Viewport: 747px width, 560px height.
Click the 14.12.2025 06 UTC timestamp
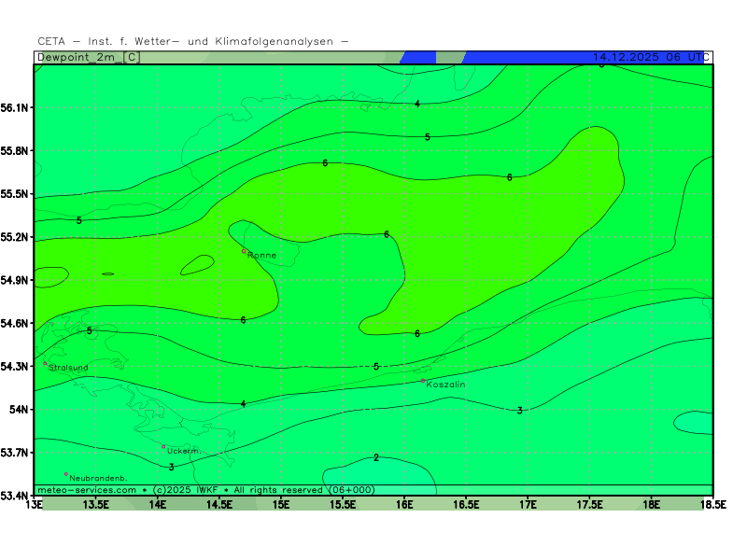tap(647, 57)
